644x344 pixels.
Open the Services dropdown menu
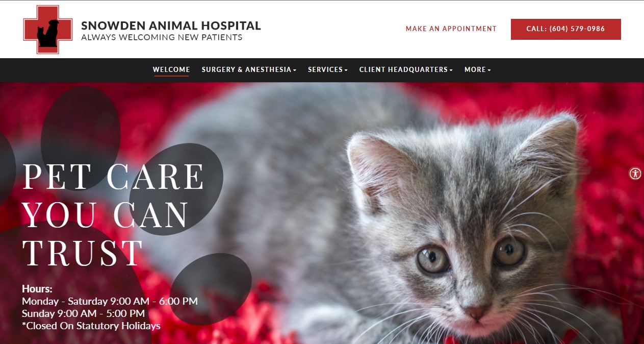point(327,70)
